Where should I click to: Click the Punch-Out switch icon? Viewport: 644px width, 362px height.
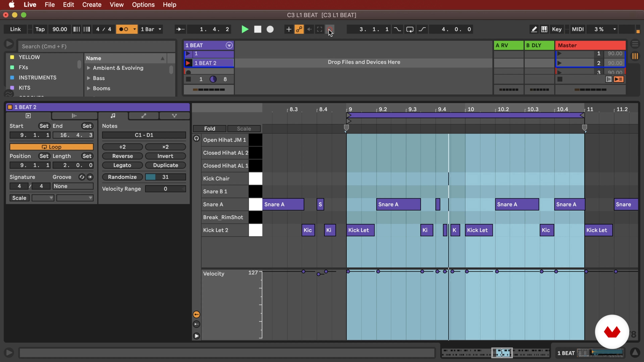[422, 29]
